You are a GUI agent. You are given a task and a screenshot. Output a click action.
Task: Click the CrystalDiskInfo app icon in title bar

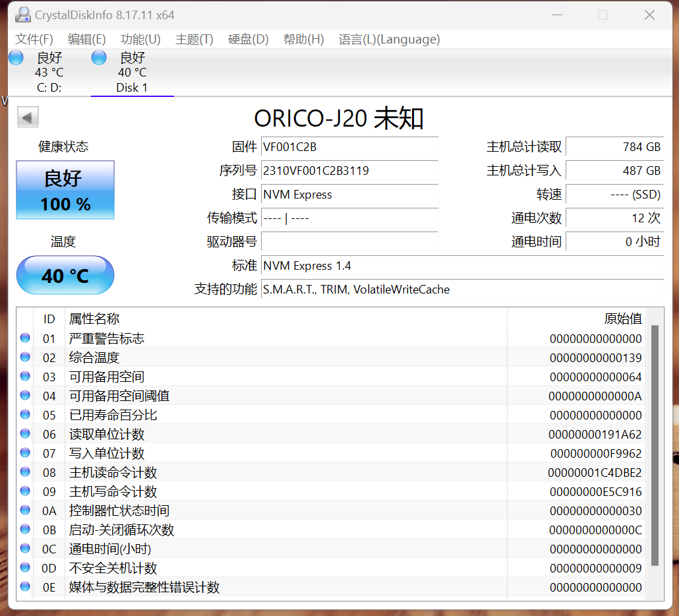22,15
